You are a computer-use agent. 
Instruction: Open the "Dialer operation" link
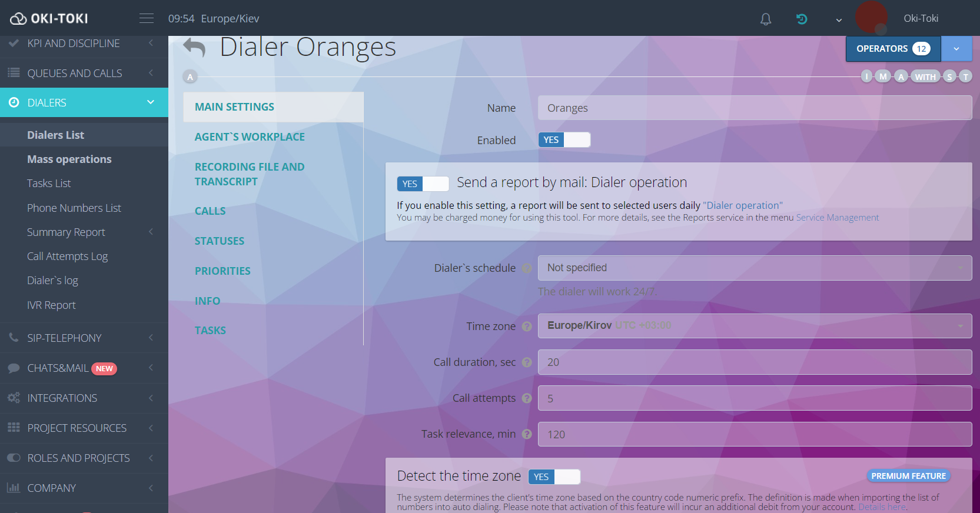pos(743,205)
